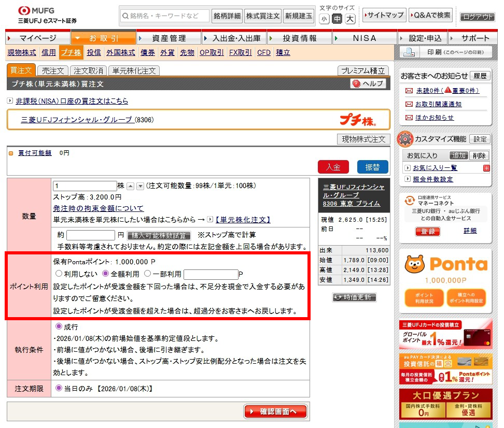Click the カスタマイズ機能 gear icon
Image resolution: width=504 pixels, height=428 pixels.
[405, 139]
